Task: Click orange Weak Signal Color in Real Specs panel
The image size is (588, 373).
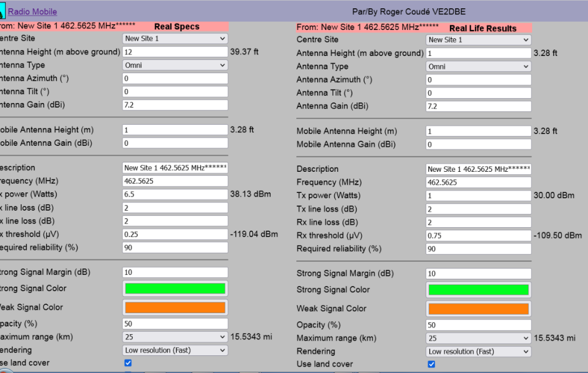Action: [x=175, y=307]
